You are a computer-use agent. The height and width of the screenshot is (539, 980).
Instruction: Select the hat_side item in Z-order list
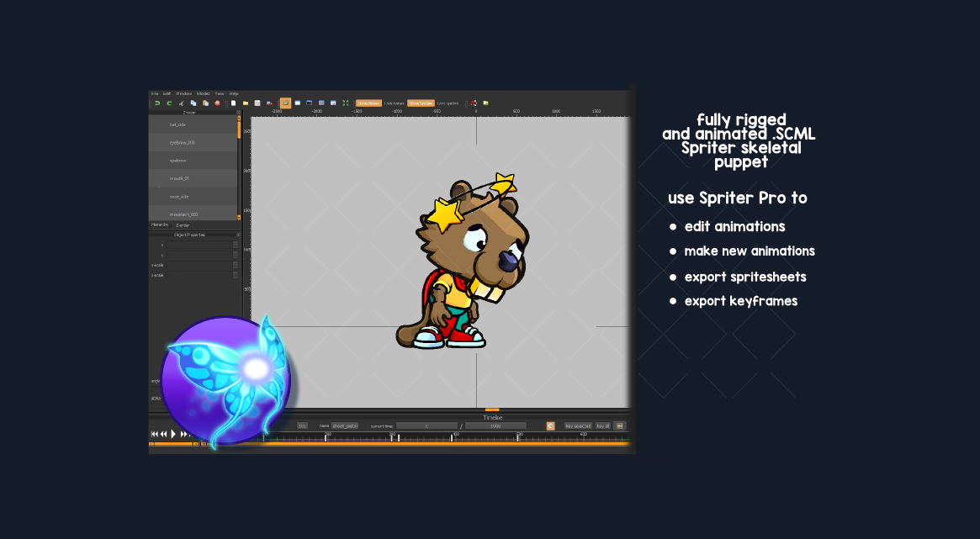pos(193,124)
